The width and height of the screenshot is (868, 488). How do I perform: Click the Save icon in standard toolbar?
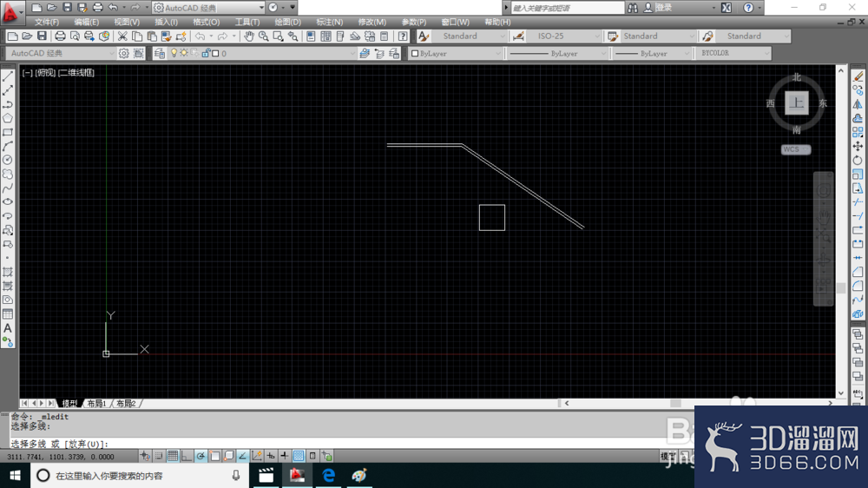pos(42,36)
